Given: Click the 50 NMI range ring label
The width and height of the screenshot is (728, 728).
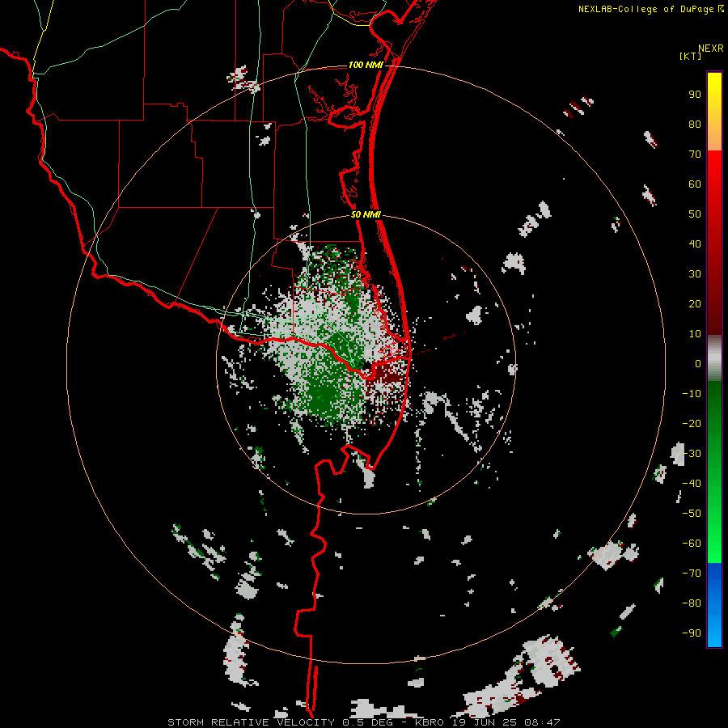Looking at the screenshot, I should coord(366,214).
